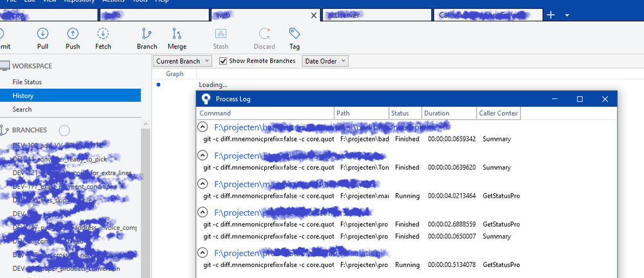644x278 pixels.
Task: Click the Running status next to 00:00:04.0213464
Action: 407,196
